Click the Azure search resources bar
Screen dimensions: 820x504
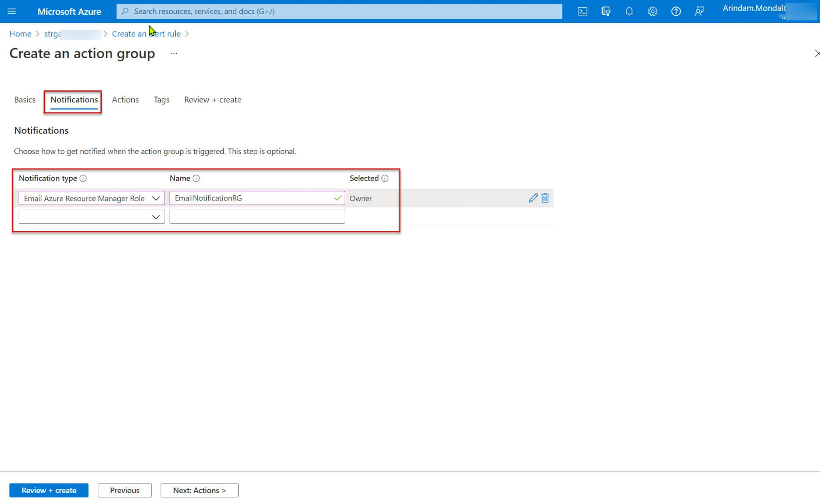pyautogui.click(x=339, y=11)
